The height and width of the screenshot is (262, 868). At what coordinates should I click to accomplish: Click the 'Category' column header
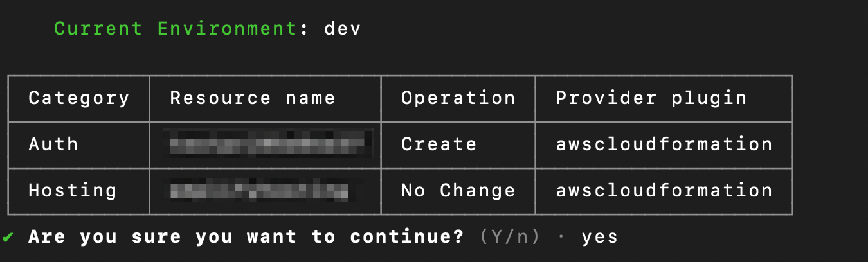(79, 98)
